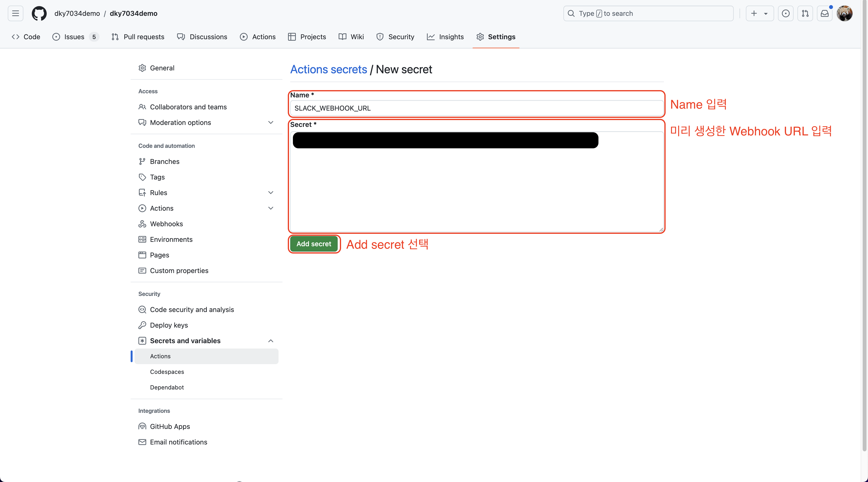The width and height of the screenshot is (868, 482).
Task: Expand Moderation options section
Action: tap(270, 123)
